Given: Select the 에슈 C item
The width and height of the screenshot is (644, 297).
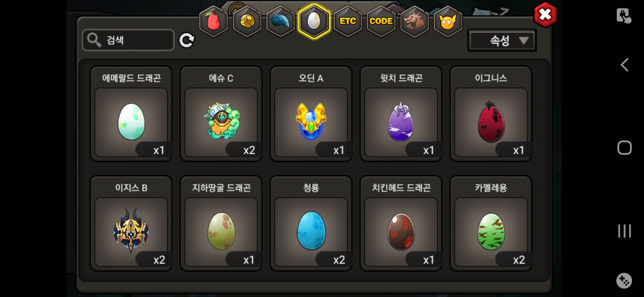Looking at the screenshot, I should click(x=221, y=113).
